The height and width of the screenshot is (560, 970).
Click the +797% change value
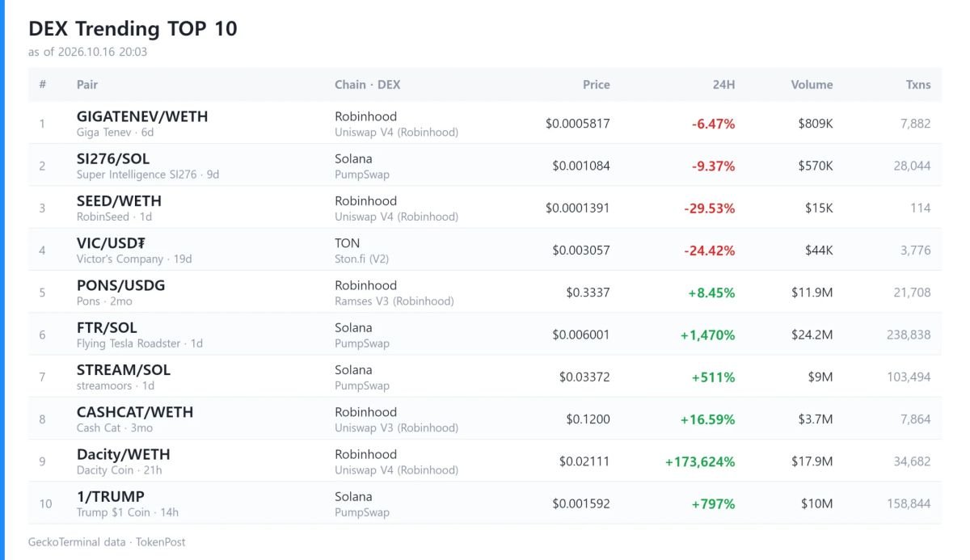714,503
